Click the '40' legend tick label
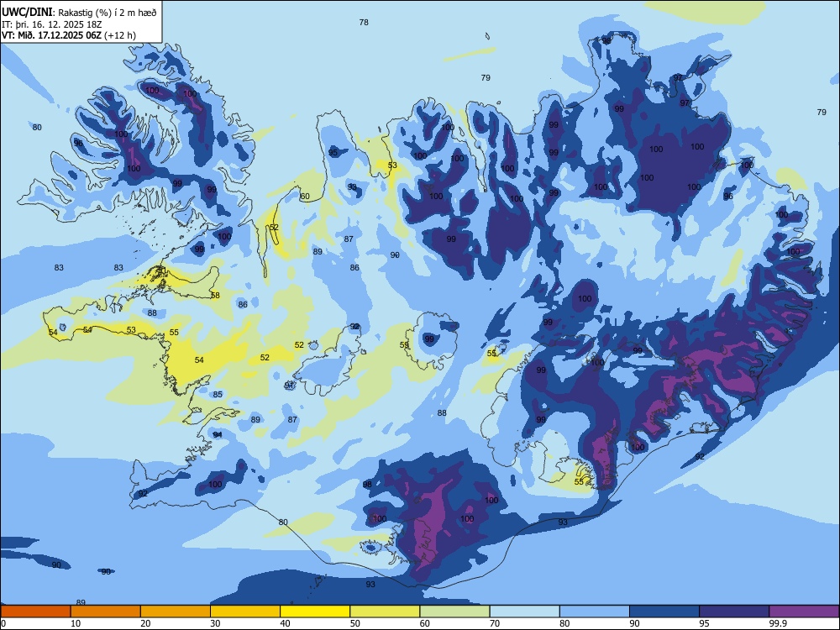The image size is (840, 630). pyautogui.click(x=285, y=623)
